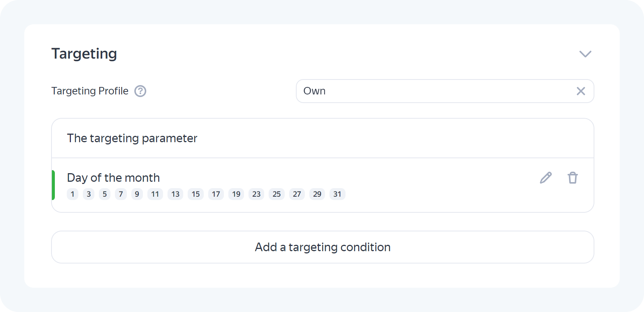The image size is (644, 312).
Task: Select the day 15 chip
Action: pos(196,194)
